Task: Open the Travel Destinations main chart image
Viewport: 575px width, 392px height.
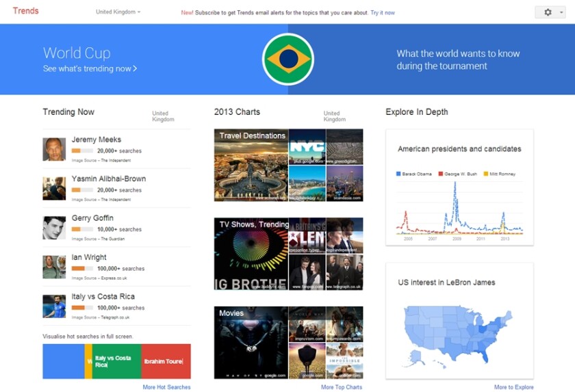Action: tap(251, 166)
